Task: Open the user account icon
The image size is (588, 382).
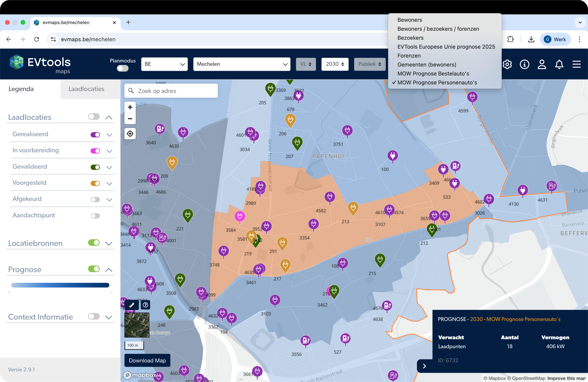Action: point(542,64)
